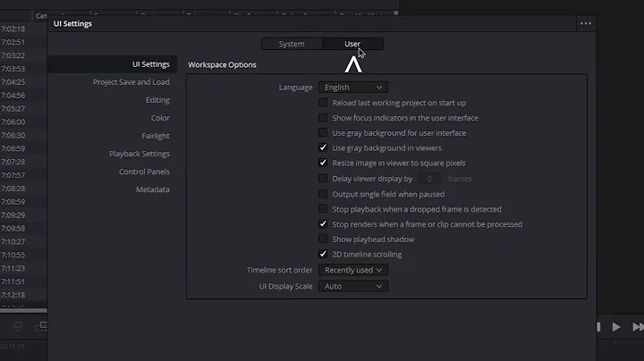The width and height of the screenshot is (644, 361).
Task: Switch to the System tab
Action: pos(292,44)
